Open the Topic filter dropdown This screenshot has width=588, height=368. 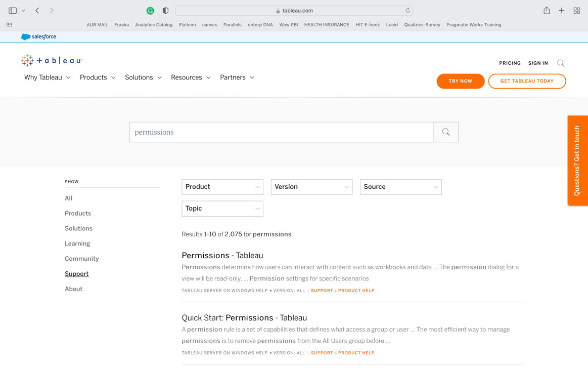pyautogui.click(x=222, y=209)
